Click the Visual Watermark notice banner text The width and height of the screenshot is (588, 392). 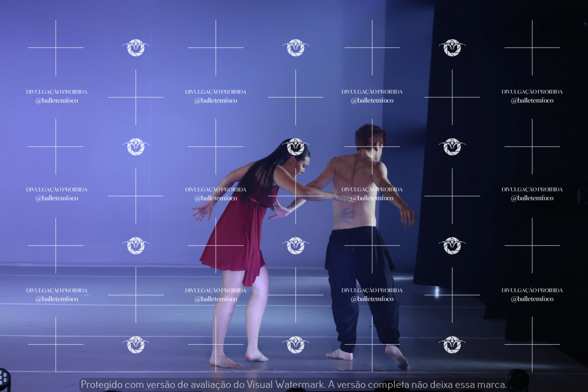click(294, 384)
